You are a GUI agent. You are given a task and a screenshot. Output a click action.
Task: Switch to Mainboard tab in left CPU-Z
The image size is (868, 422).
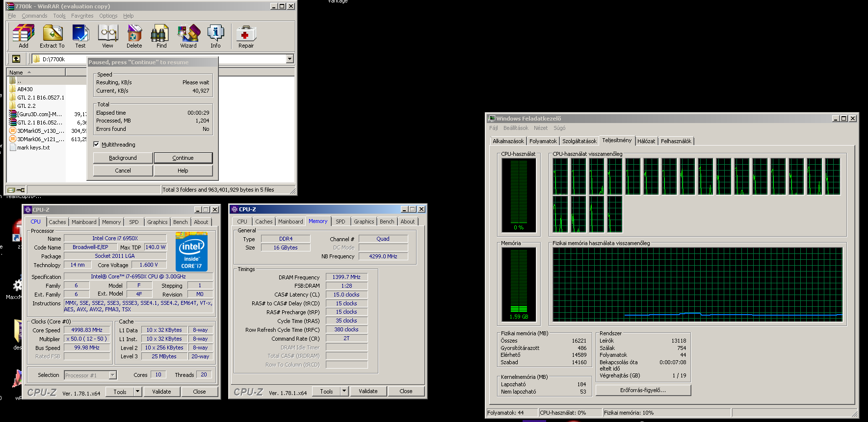(84, 222)
